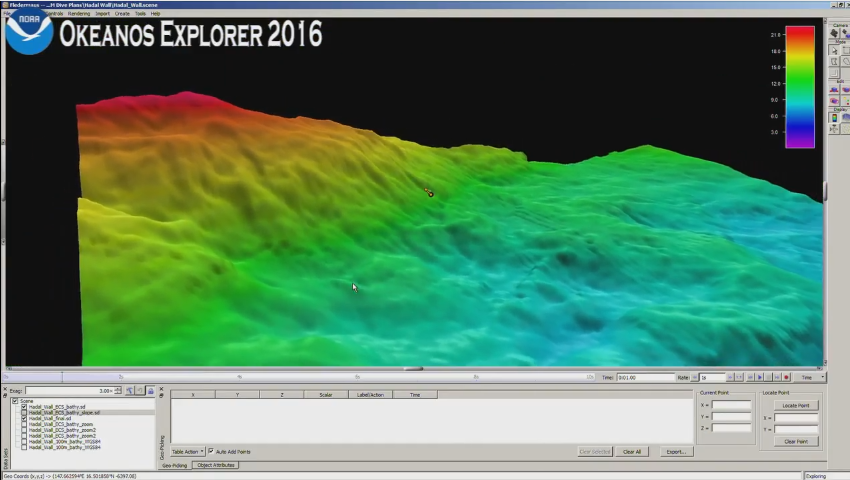The height and width of the screenshot is (480, 850).
Task: Click the tripod-like Display icon
Action: (834, 129)
